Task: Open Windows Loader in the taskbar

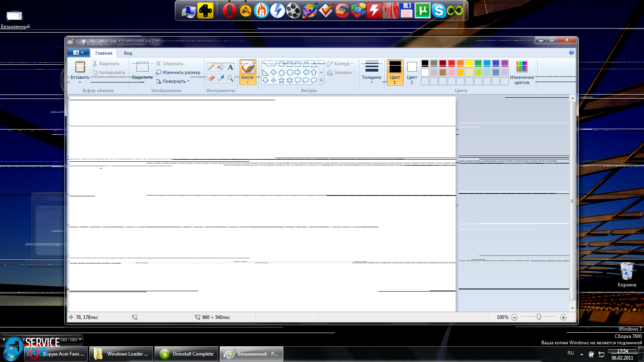Action: (x=121, y=354)
